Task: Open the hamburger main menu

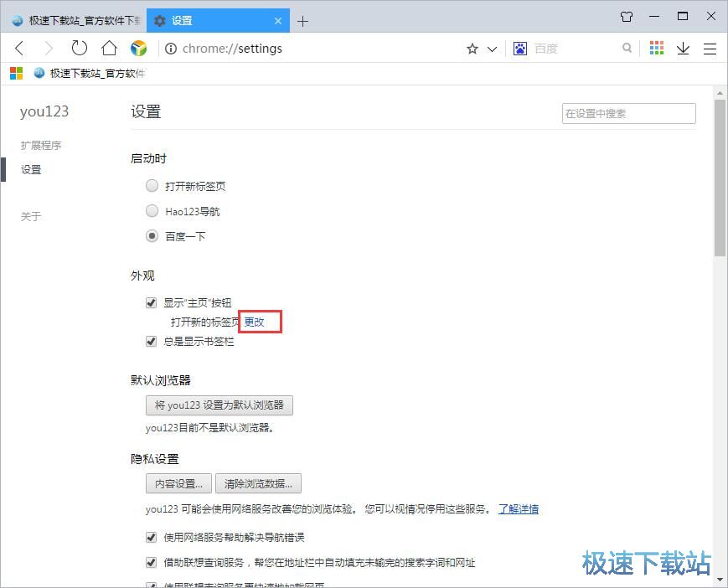Action: click(x=710, y=49)
